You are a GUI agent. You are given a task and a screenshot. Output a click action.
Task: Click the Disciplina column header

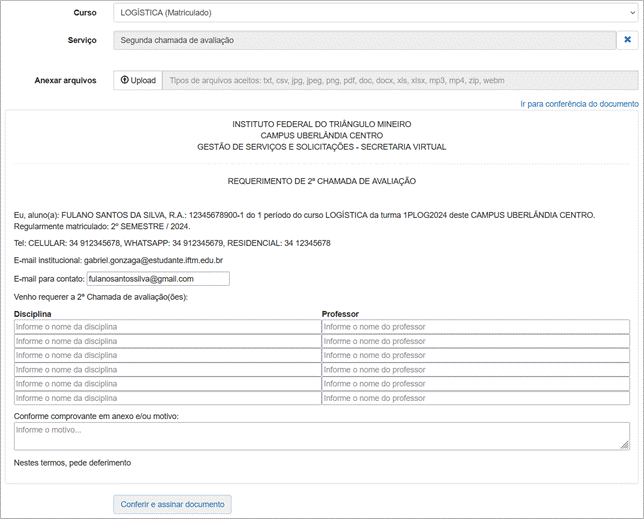pyautogui.click(x=32, y=314)
